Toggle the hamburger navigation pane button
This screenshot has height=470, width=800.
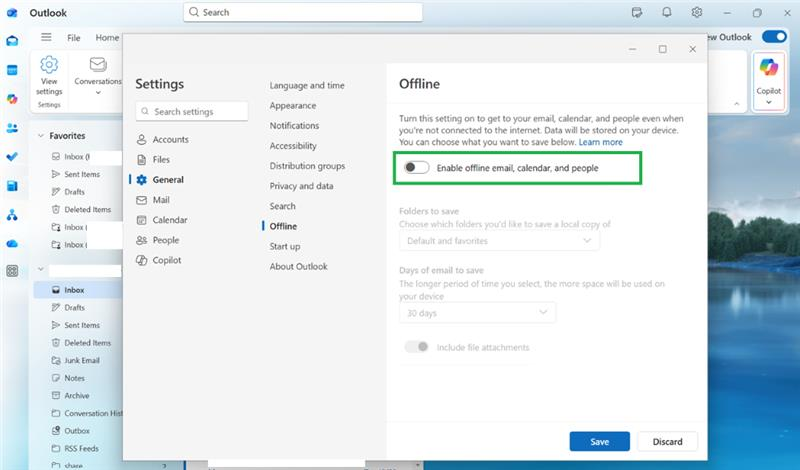click(46, 37)
